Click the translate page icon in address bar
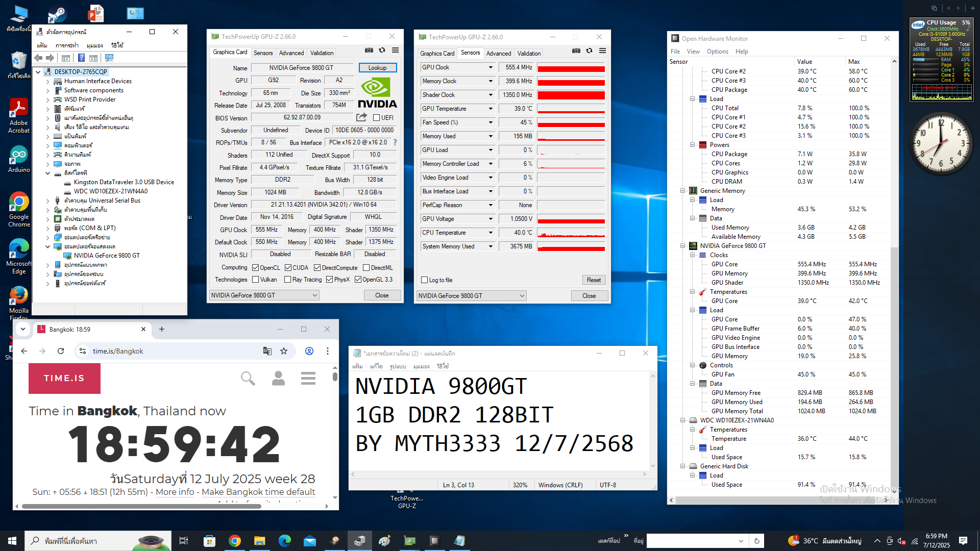This screenshot has width=980, height=551. coord(267,351)
